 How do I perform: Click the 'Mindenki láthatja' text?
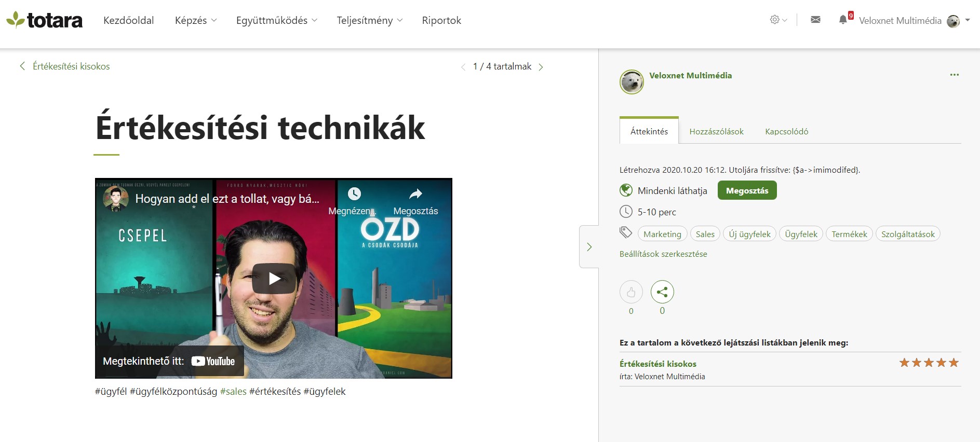point(672,191)
